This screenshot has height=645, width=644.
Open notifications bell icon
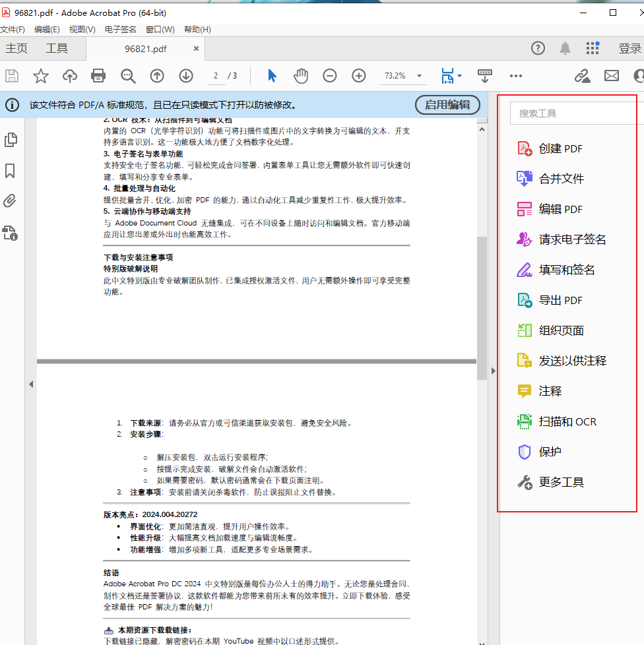tap(565, 49)
